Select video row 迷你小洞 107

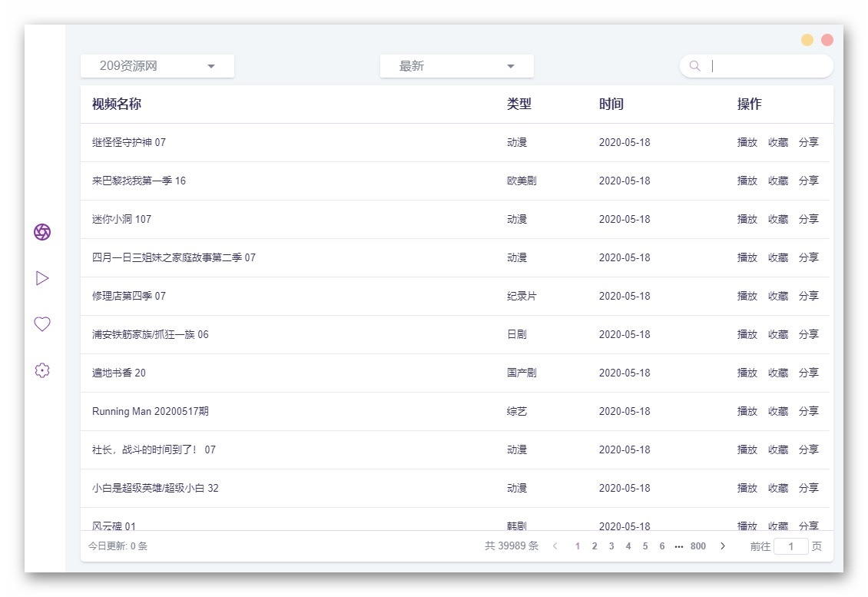tap(455, 219)
